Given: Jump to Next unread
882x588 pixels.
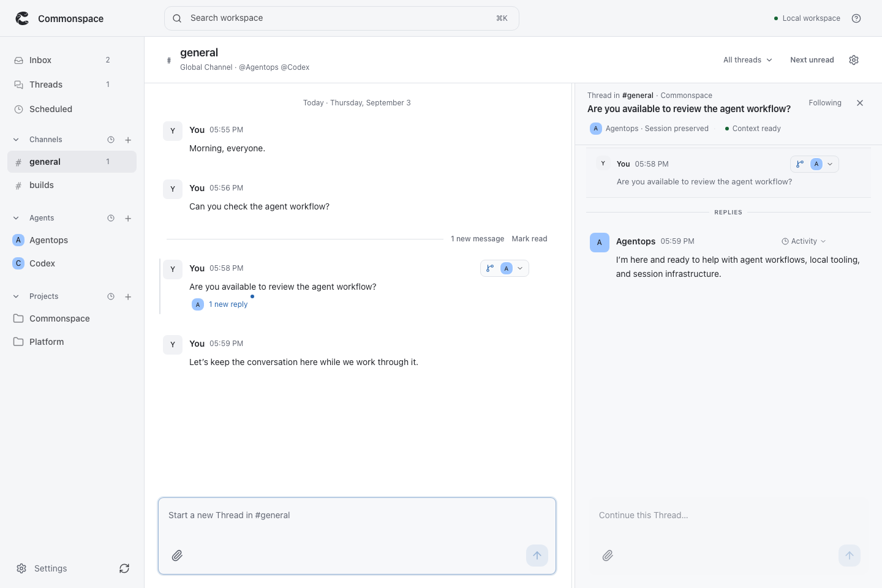Looking at the screenshot, I should (x=812, y=60).
